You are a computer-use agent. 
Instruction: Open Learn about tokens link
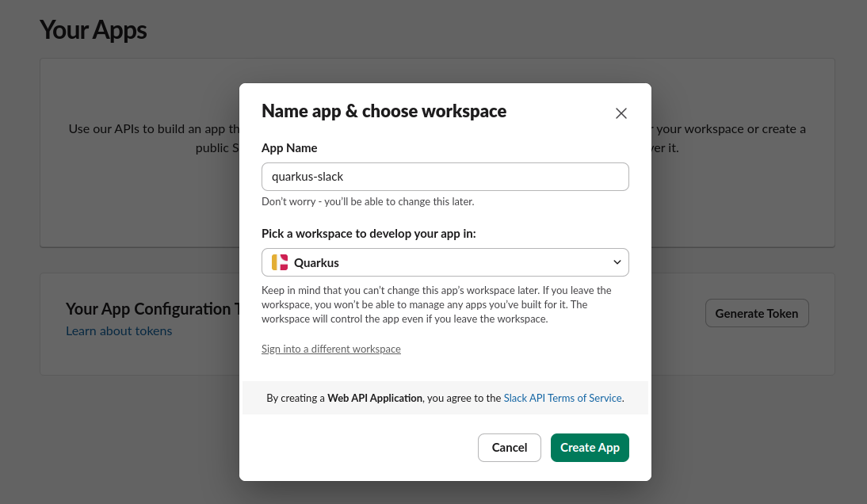(x=119, y=331)
